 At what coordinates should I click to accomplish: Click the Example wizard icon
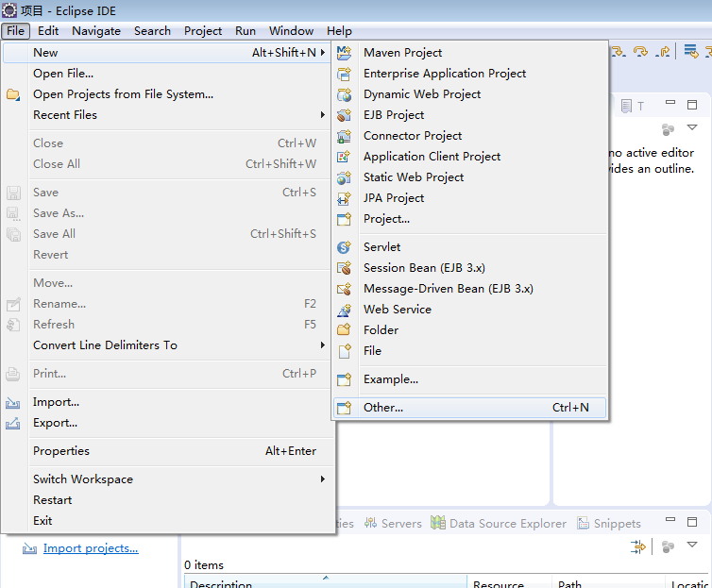pos(344,379)
